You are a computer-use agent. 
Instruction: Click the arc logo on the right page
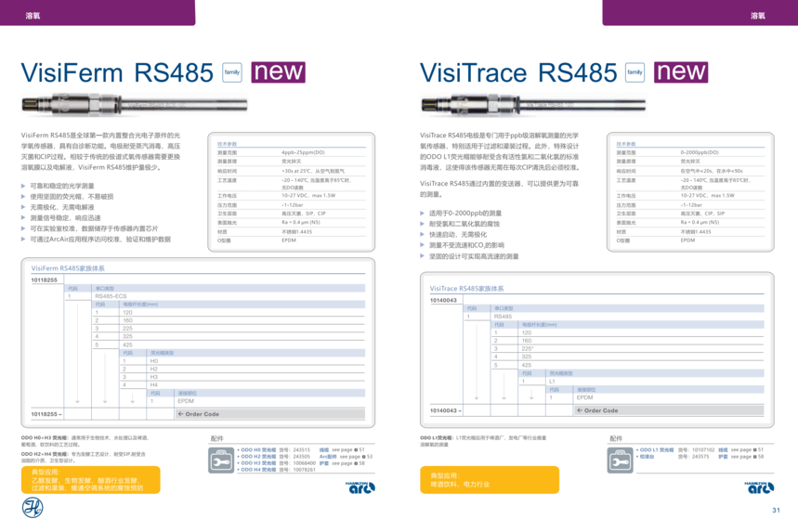[759, 487]
